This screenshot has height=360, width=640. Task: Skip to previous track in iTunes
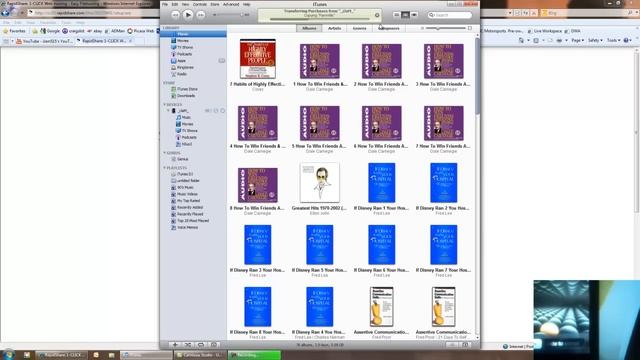(x=175, y=15)
